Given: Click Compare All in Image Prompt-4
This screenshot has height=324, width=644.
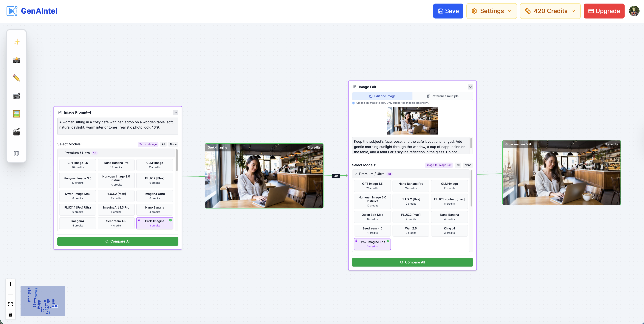Looking at the screenshot, I should (117, 241).
